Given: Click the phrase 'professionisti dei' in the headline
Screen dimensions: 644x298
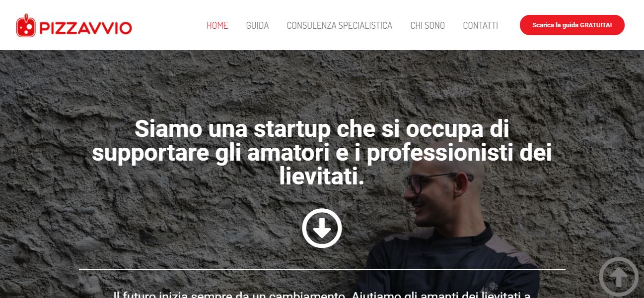Looking at the screenshot, I should pyautogui.click(x=459, y=153).
